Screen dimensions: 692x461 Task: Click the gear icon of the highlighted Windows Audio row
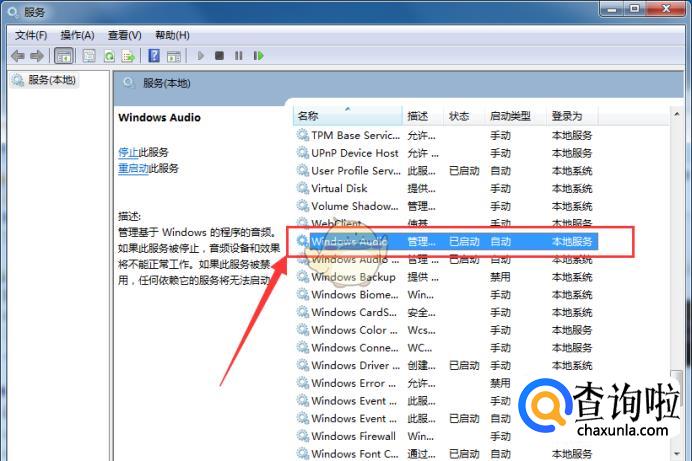pyautogui.click(x=302, y=241)
